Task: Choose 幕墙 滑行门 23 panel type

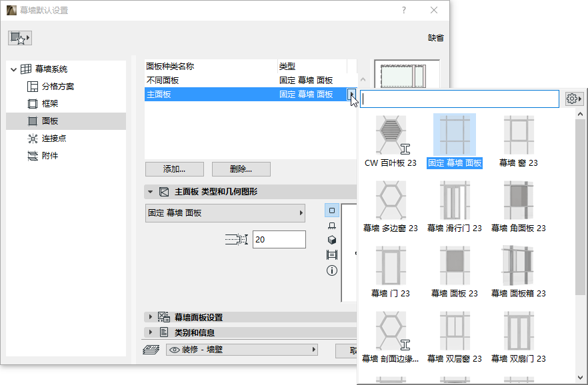Action: coord(455,206)
